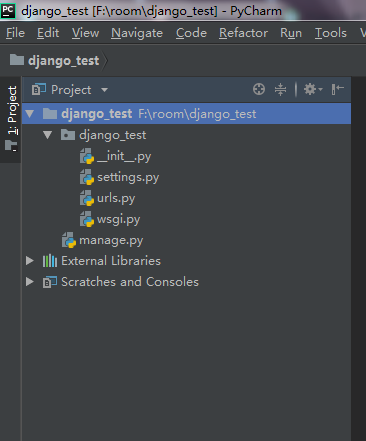The width and height of the screenshot is (366, 441).
Task: Click the django_test breadcrumb in navigation bar
Action: point(55,61)
